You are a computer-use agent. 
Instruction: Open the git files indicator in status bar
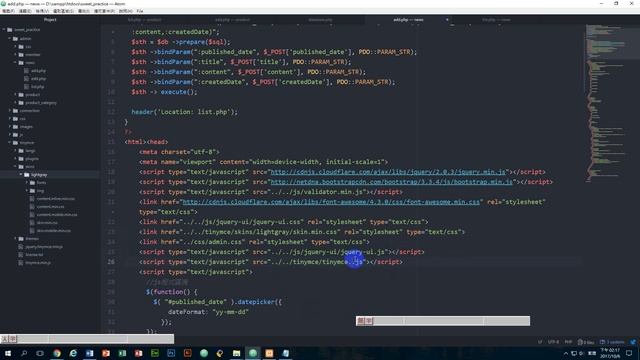coord(586,342)
